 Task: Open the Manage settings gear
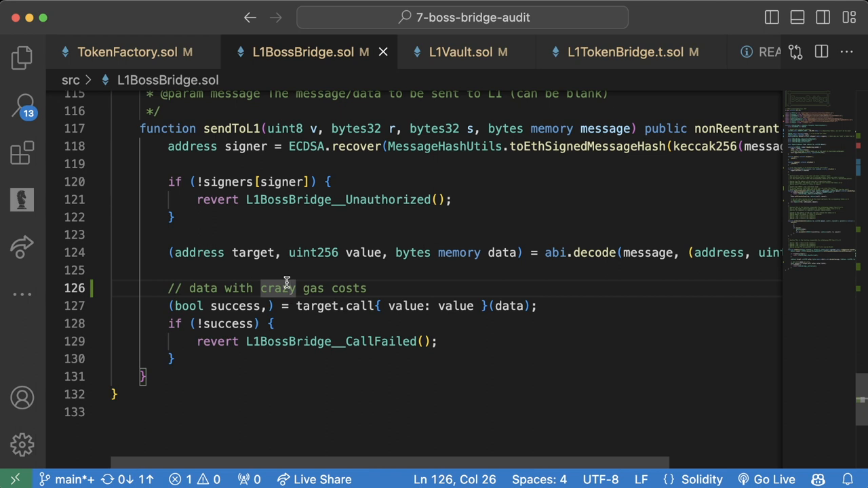22,445
